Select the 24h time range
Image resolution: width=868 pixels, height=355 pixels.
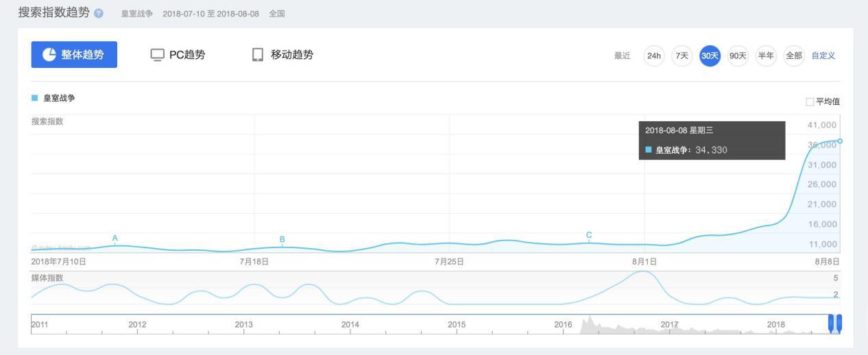pyautogui.click(x=654, y=56)
